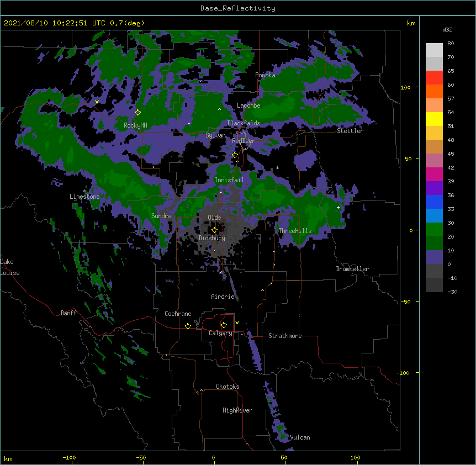Click the Base_Reflectivity title
The image size is (476, 465).
pyautogui.click(x=238, y=8)
